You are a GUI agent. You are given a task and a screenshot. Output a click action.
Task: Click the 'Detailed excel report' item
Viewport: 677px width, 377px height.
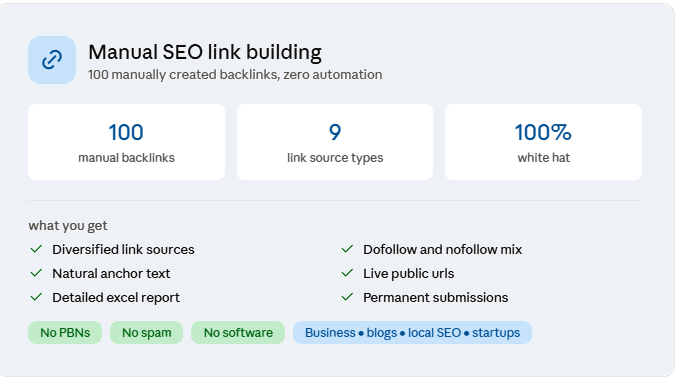coord(116,298)
